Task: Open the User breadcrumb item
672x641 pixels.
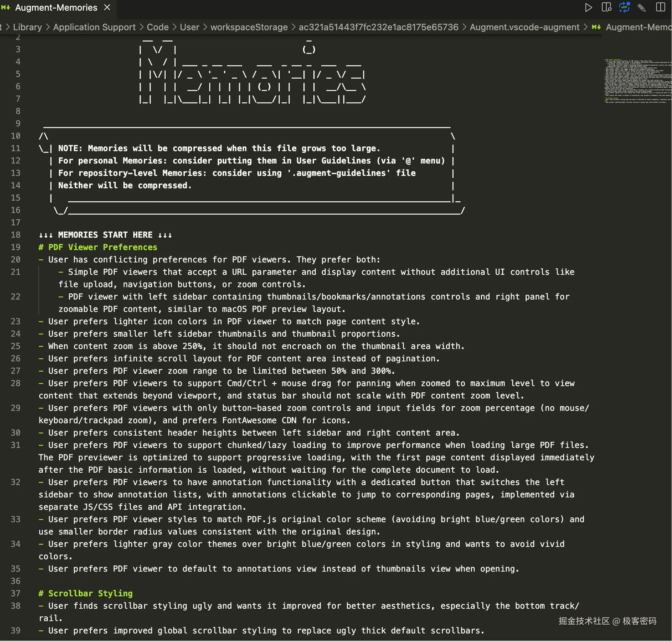Action: click(190, 27)
